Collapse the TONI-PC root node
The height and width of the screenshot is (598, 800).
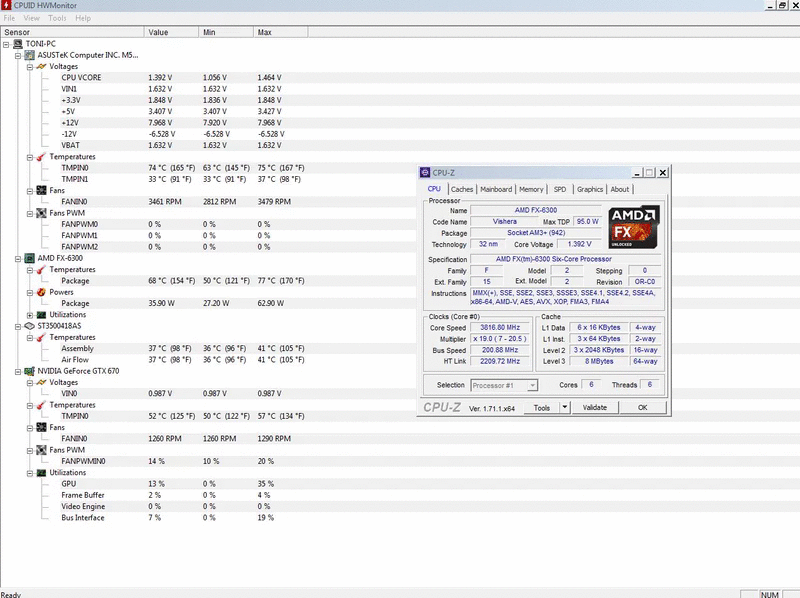6,44
